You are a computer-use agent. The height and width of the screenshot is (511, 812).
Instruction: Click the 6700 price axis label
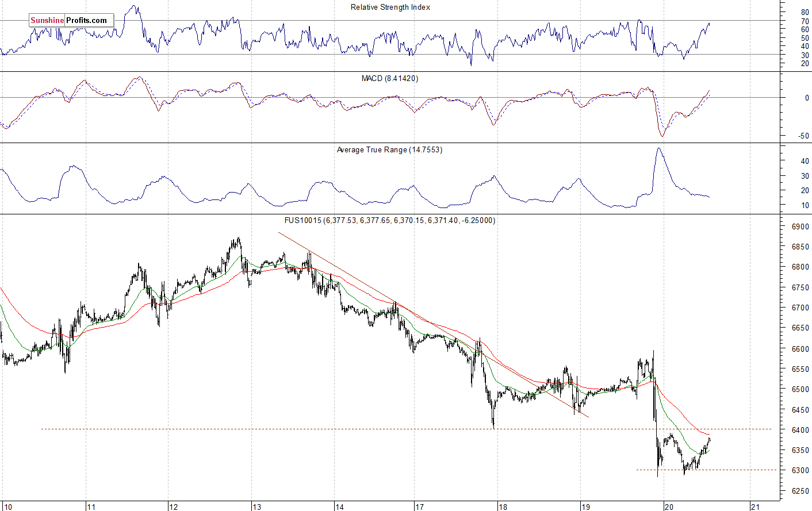[x=800, y=308]
